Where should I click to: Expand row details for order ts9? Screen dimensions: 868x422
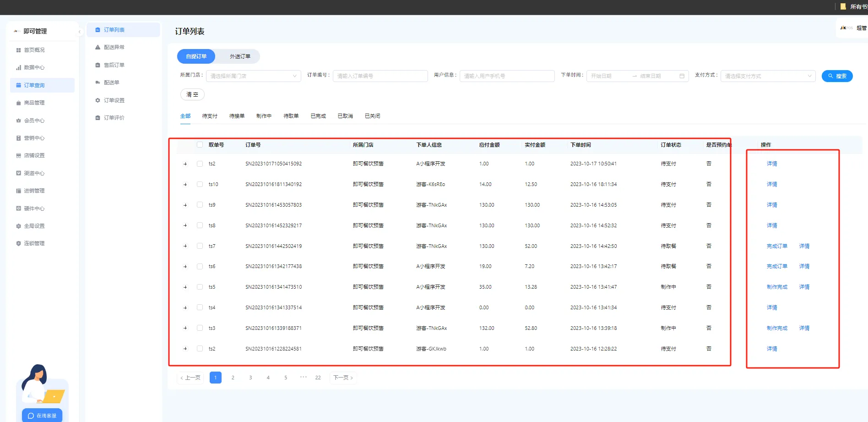pyautogui.click(x=185, y=205)
